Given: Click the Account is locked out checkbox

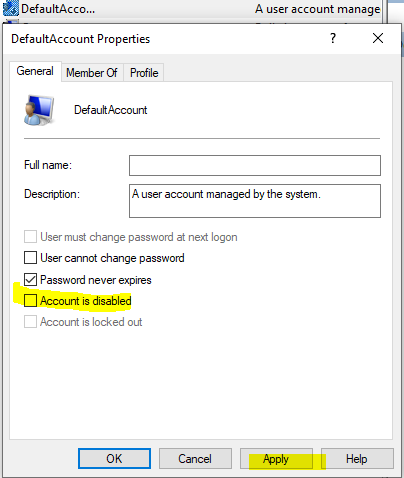Looking at the screenshot, I should 30,322.
